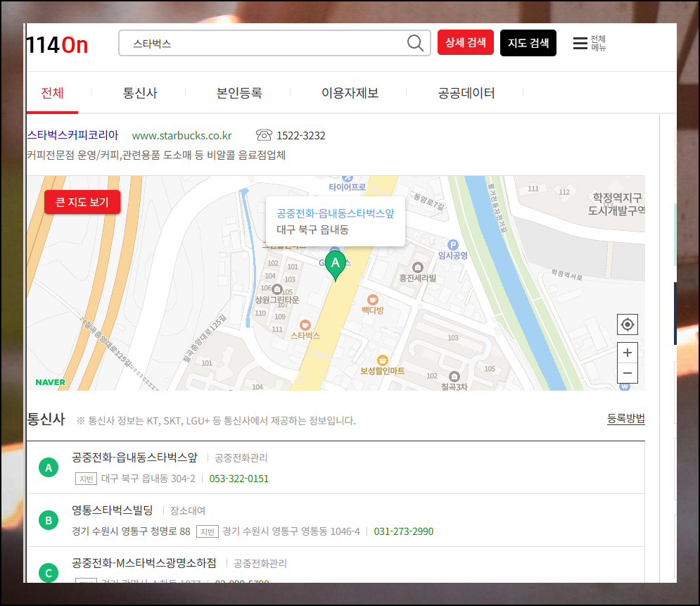
Task: Open 공중전화-읍내동스타벅스앞 in map popup
Action: (336, 213)
